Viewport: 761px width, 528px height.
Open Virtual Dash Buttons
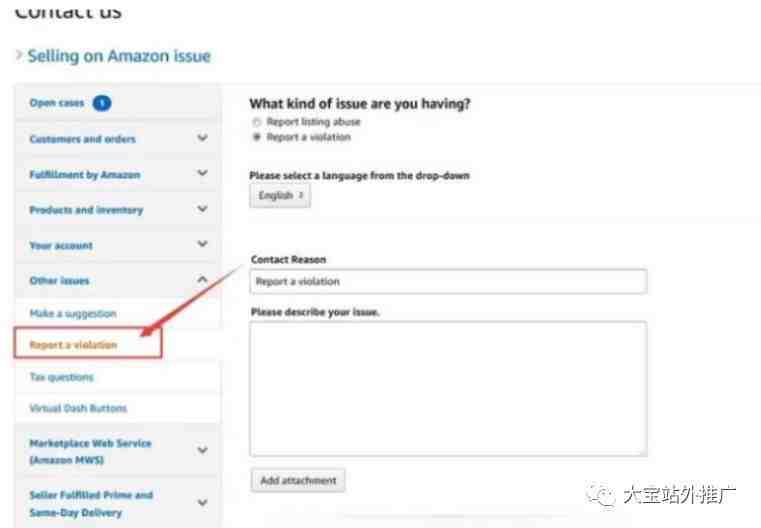78,408
